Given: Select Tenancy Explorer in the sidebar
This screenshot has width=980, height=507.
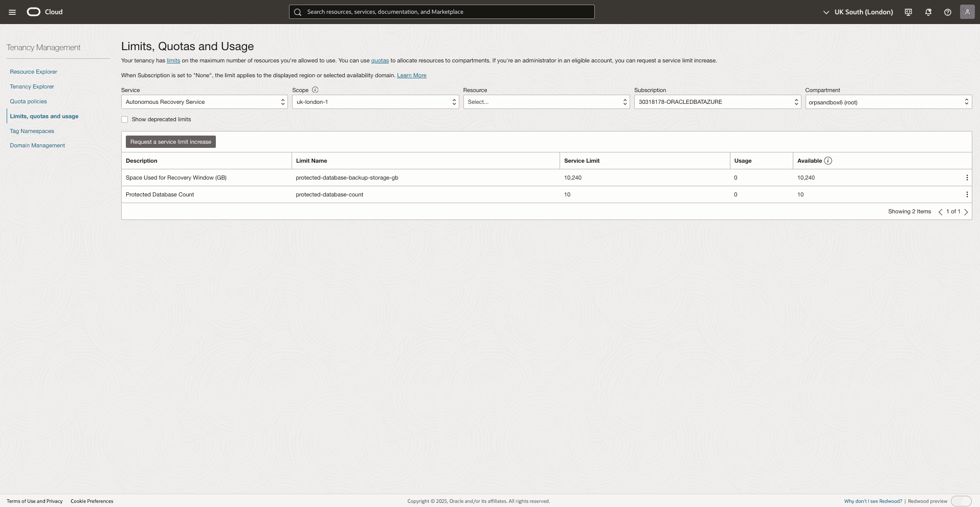Looking at the screenshot, I should pyautogui.click(x=31, y=86).
